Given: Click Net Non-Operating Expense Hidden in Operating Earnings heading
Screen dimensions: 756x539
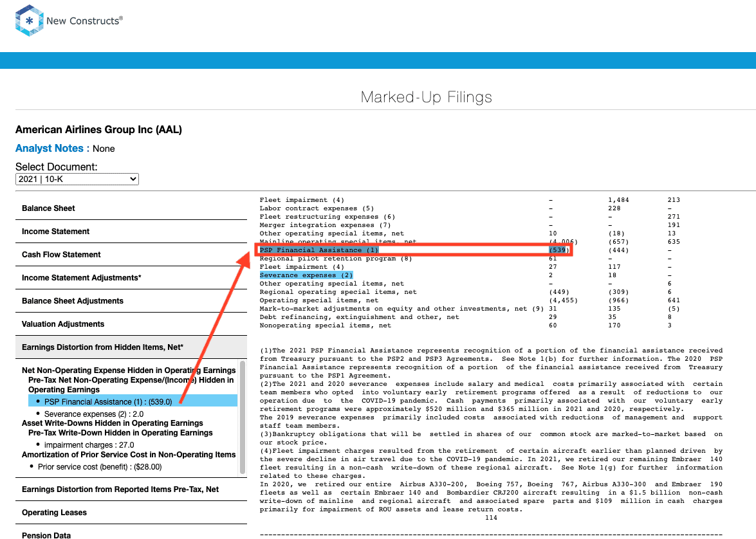Looking at the screenshot, I should point(129,370).
